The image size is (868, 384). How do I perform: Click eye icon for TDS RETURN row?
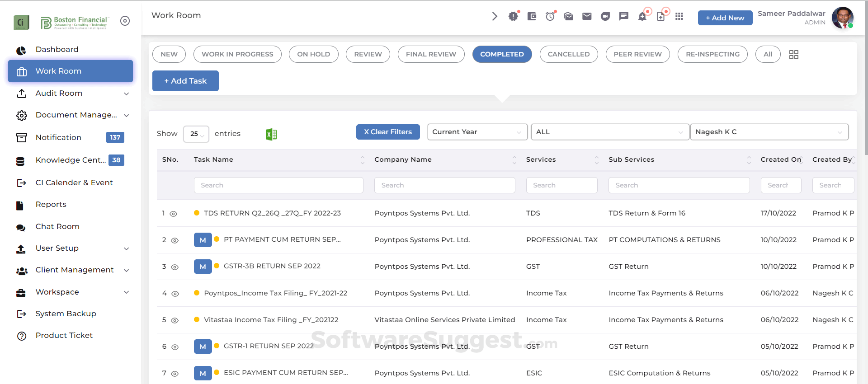click(x=173, y=214)
